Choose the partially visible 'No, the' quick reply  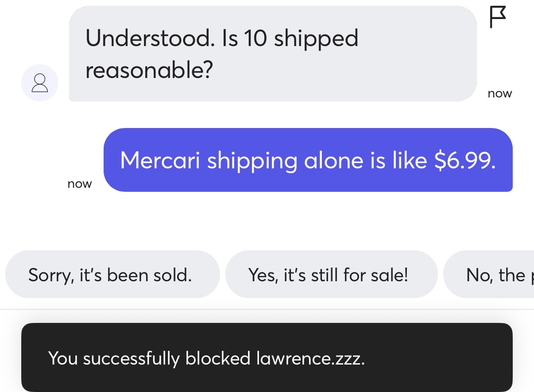[491, 275]
